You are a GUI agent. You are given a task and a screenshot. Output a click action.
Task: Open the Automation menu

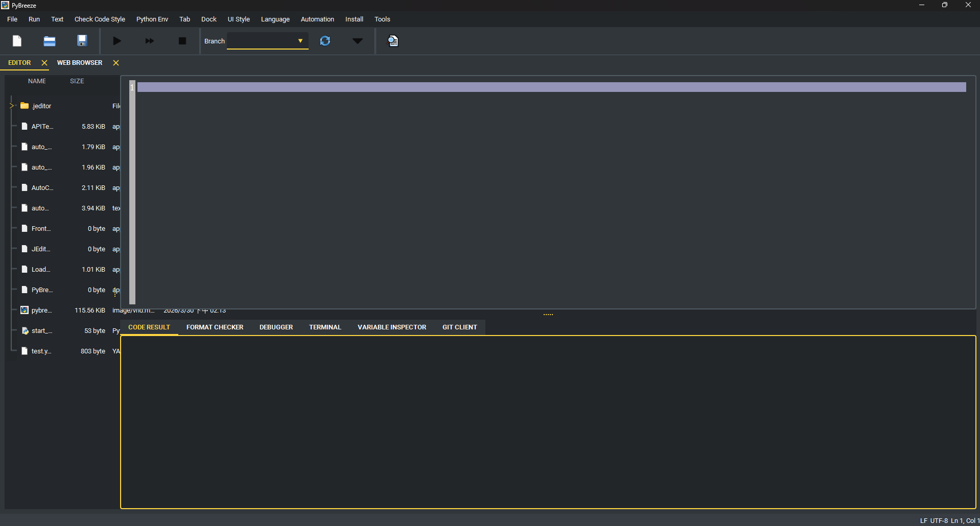pos(317,19)
